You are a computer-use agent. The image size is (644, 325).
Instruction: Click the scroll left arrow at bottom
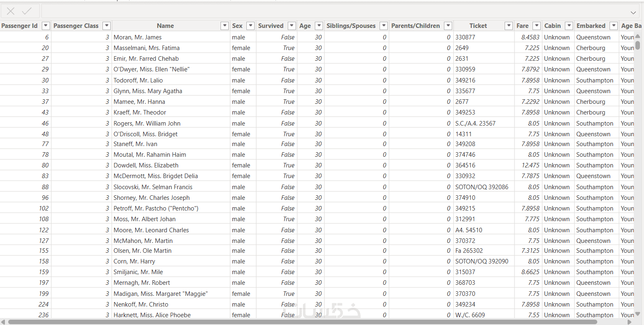point(3,322)
